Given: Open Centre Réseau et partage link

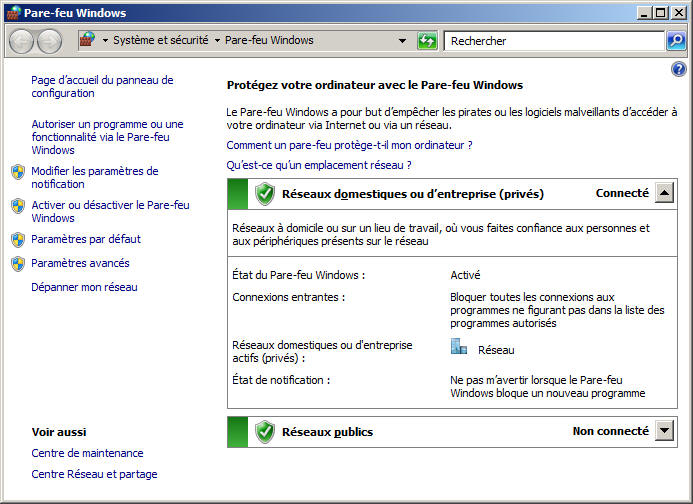Looking at the screenshot, I should click(94, 474).
